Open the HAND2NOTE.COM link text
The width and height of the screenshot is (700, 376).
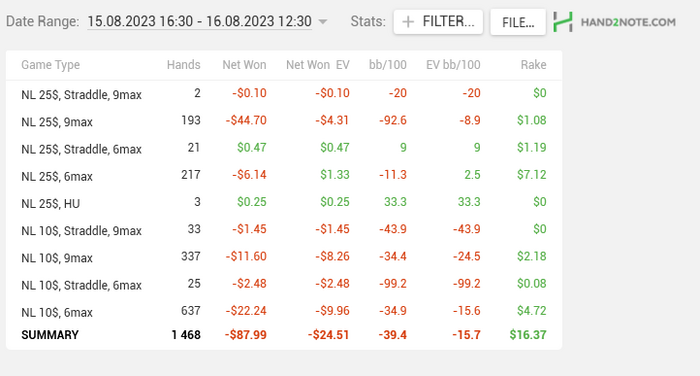pos(628,22)
